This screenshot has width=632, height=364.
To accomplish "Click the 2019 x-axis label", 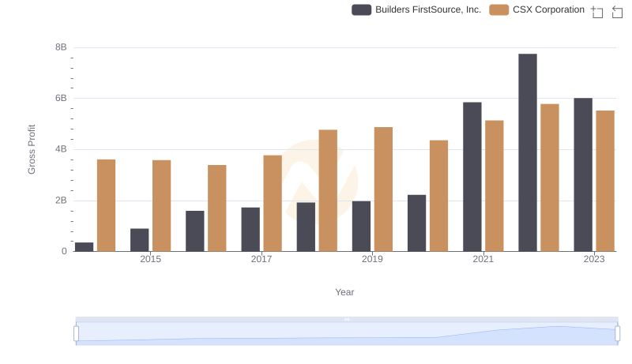I will 372,259.
